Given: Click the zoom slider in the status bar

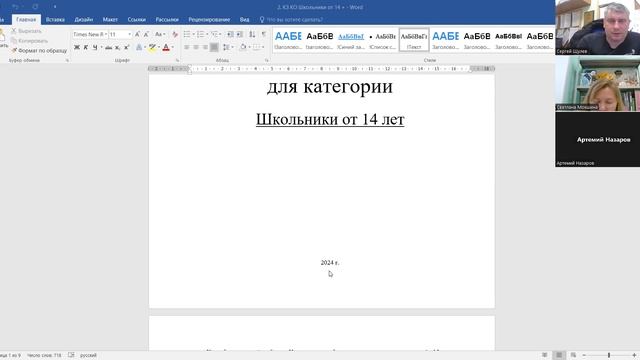Looking at the screenshot, I should (609, 356).
